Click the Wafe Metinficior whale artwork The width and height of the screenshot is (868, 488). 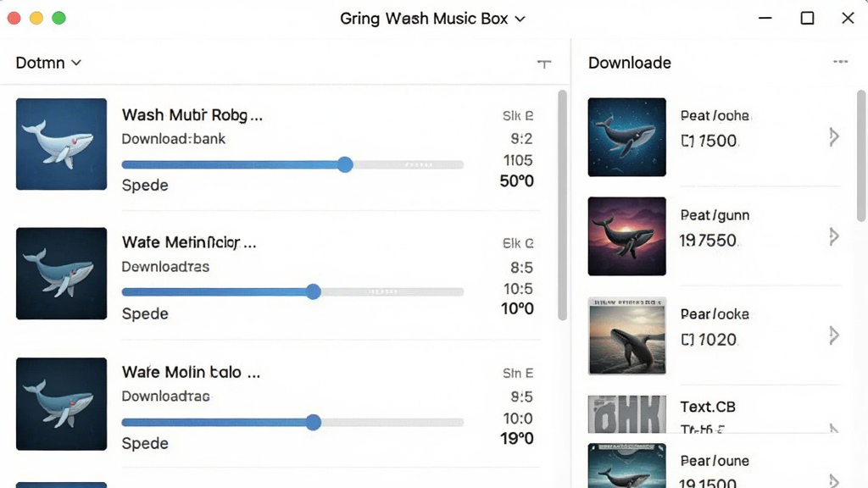[61, 274]
